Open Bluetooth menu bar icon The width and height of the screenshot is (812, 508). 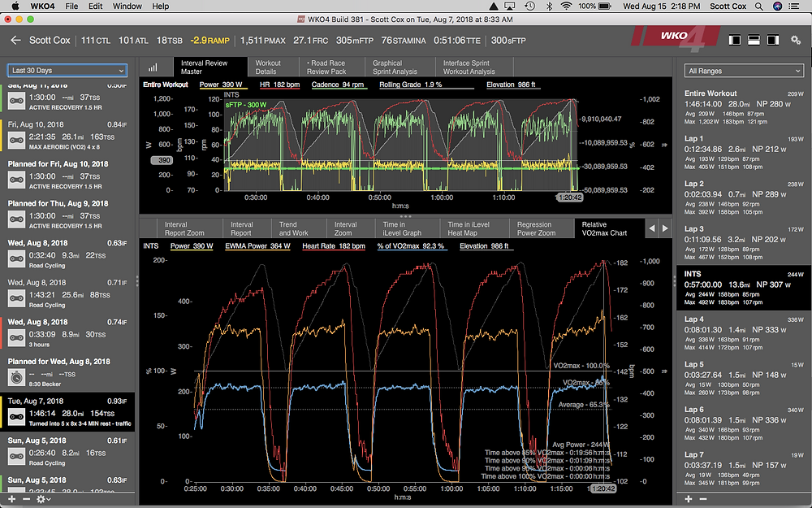tap(549, 7)
